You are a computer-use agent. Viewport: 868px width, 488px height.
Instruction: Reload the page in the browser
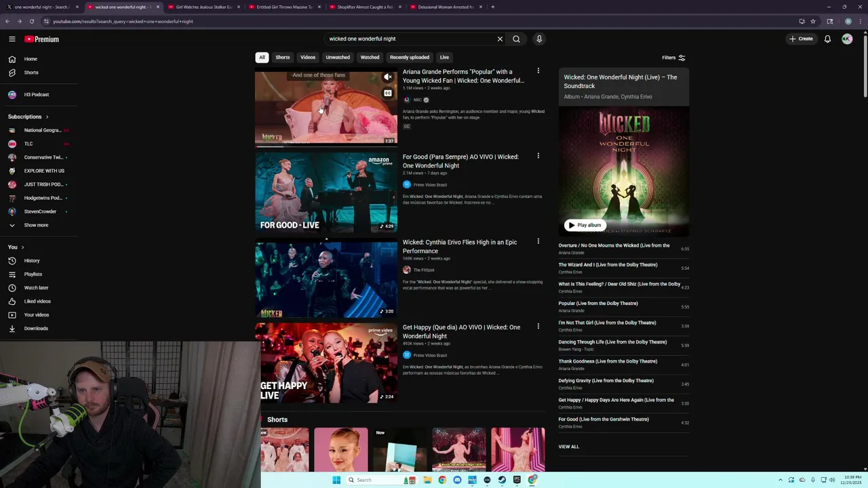coord(31,21)
